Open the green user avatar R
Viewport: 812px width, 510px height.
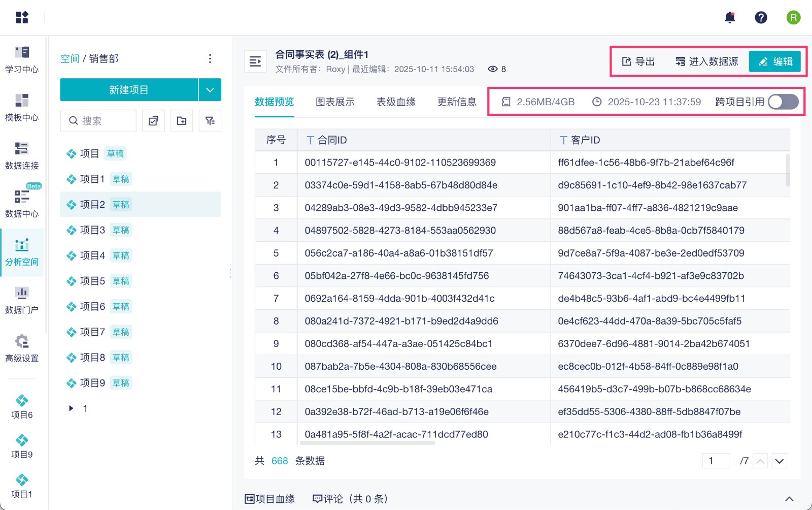[793, 18]
